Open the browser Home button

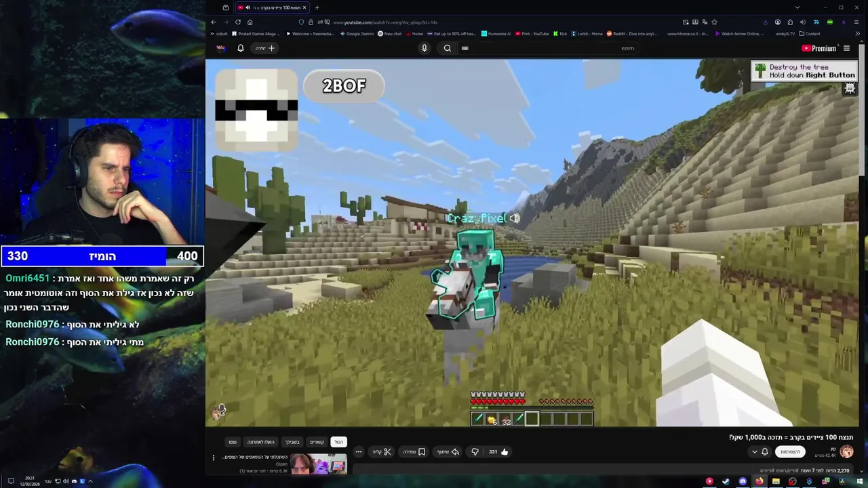(x=250, y=22)
